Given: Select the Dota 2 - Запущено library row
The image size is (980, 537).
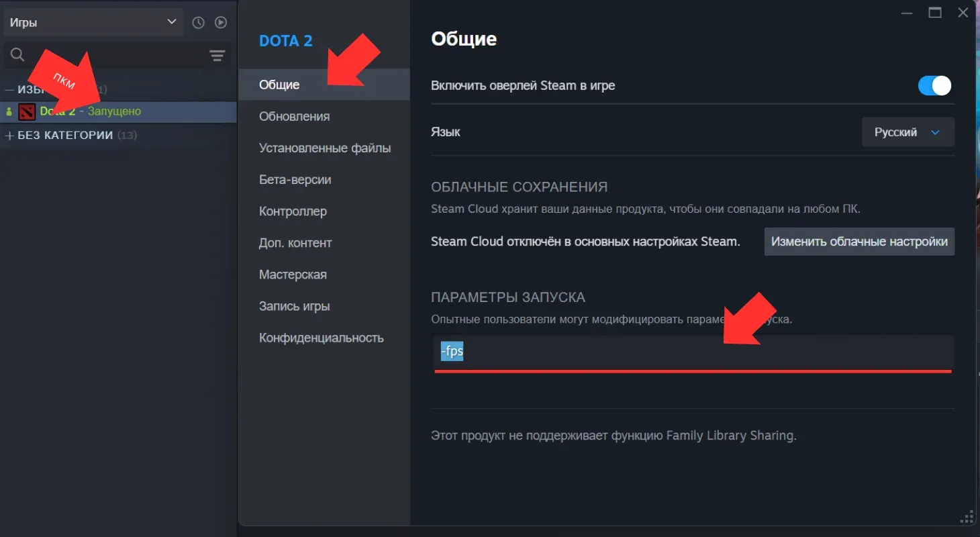Looking at the screenshot, I should [x=118, y=111].
